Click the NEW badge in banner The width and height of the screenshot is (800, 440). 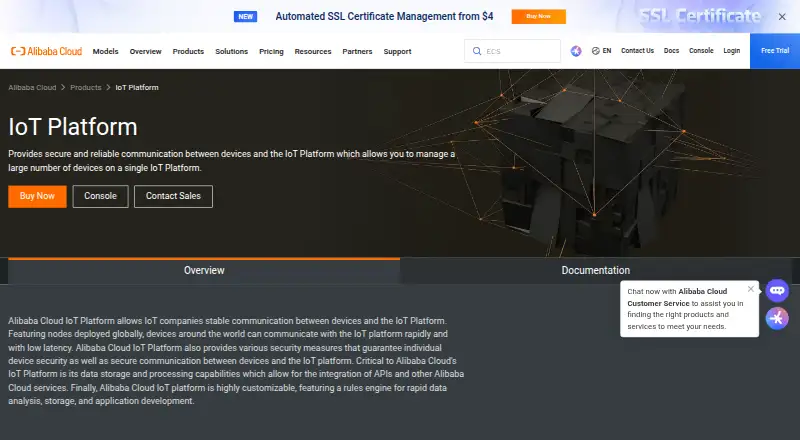point(245,16)
